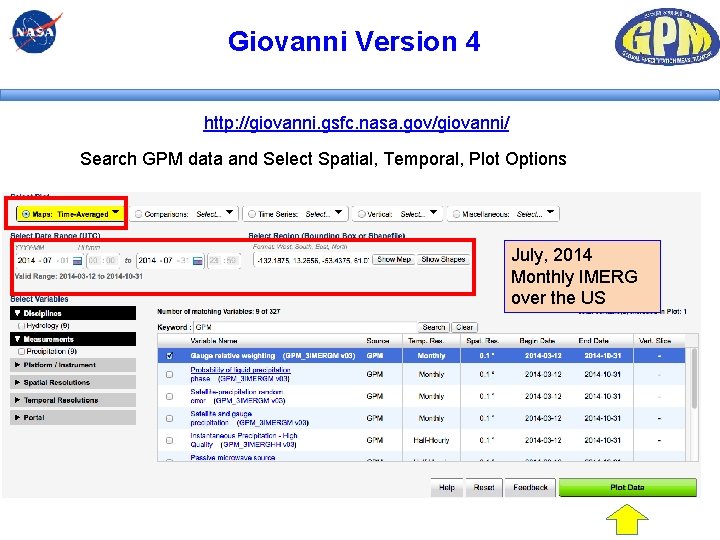Expand the Temporal Resolutions section
This screenshot has width=720, height=540.
pos(73,400)
